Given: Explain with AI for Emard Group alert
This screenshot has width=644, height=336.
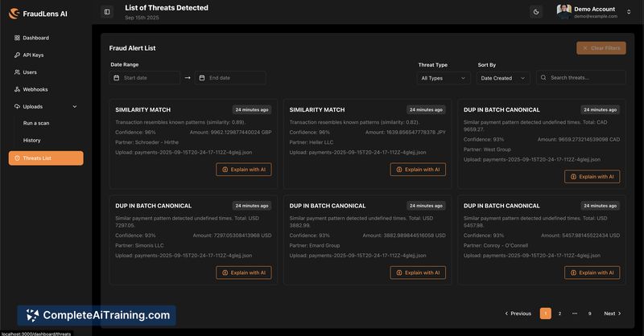Looking at the screenshot, I should point(418,272).
